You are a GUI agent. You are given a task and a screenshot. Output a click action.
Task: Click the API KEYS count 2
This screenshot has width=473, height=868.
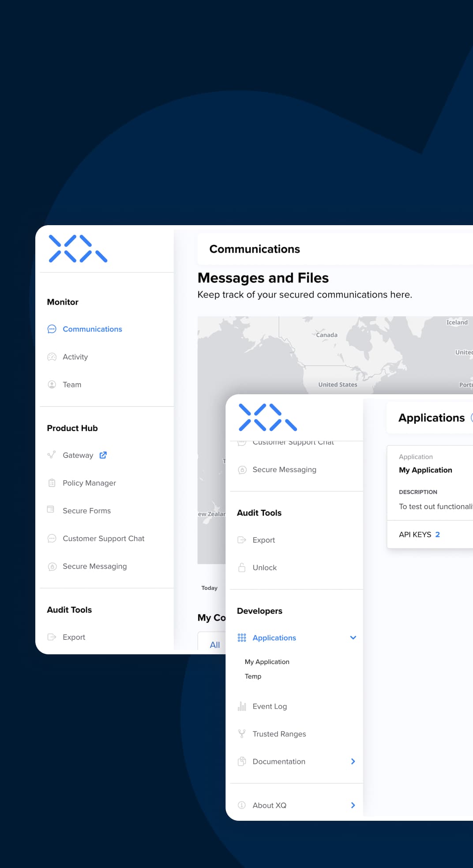437,534
